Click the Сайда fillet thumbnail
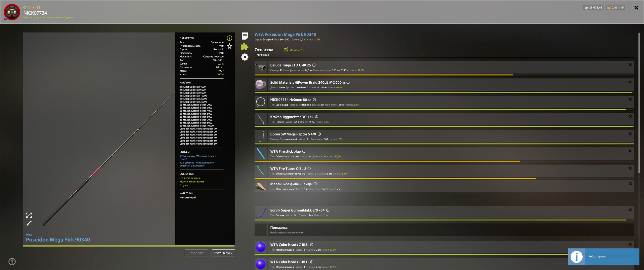The height and width of the screenshot is (270, 644). pos(261,186)
